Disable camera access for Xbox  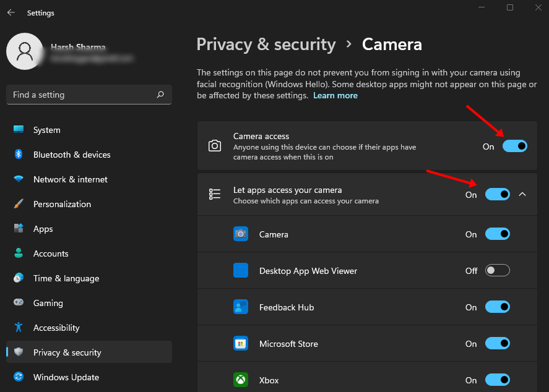[x=497, y=380]
